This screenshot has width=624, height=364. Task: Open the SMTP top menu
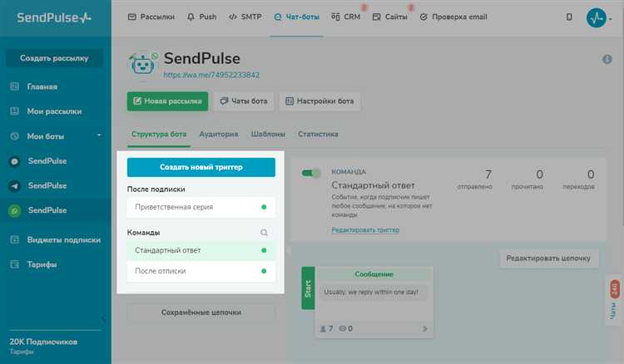coord(245,17)
